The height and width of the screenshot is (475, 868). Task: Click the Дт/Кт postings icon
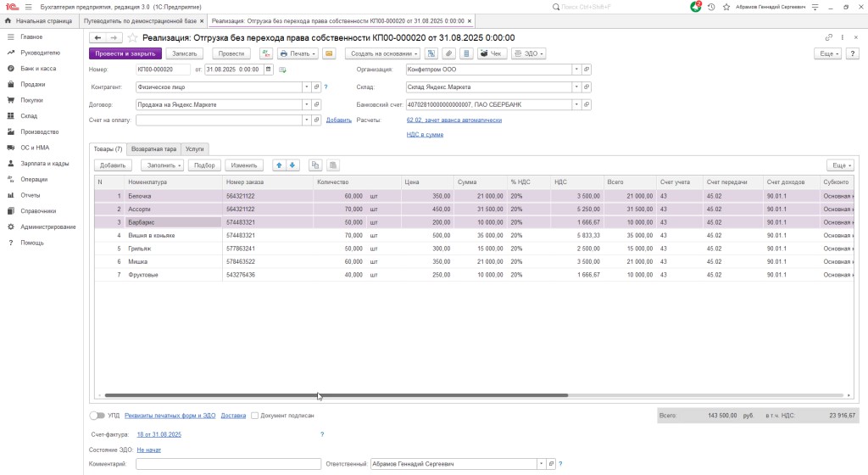(x=265, y=53)
